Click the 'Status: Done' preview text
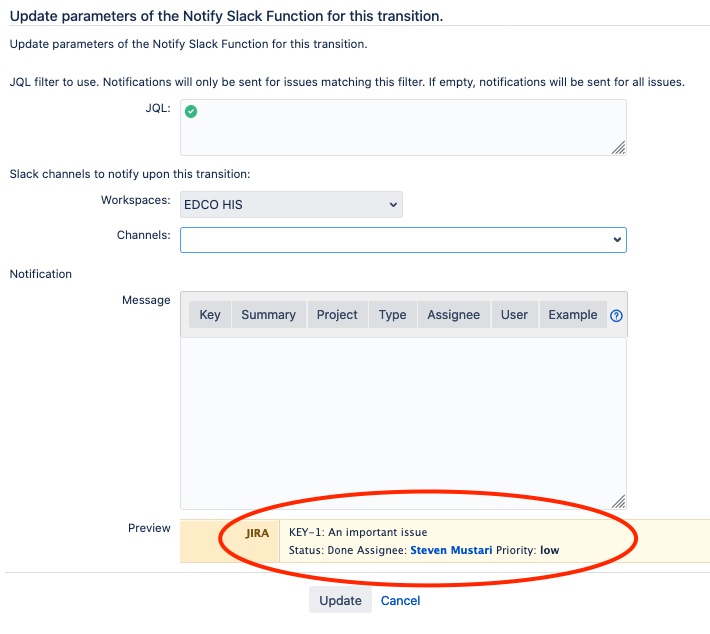Image resolution: width=710 pixels, height=634 pixels. coord(321,550)
